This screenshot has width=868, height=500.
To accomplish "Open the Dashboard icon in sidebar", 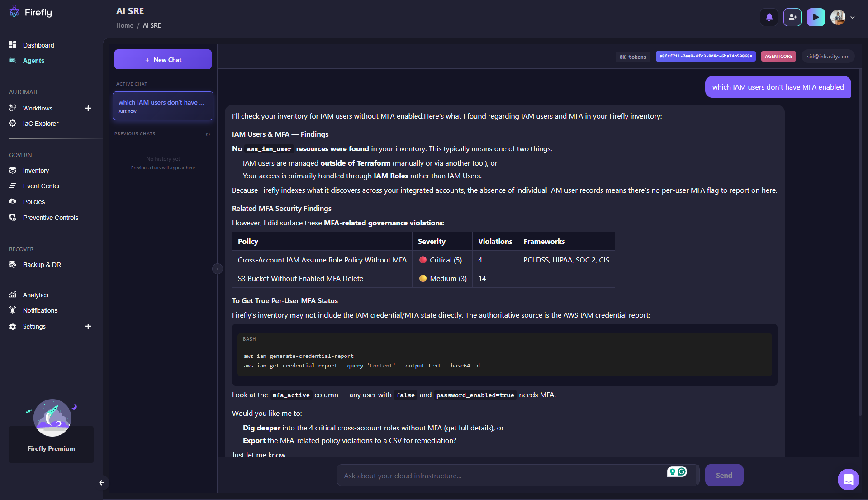I will [13, 45].
